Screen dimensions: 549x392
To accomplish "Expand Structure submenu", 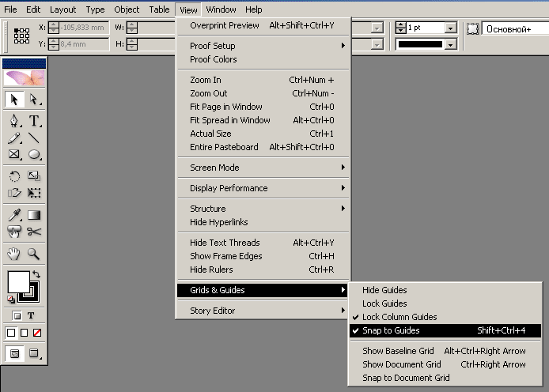I will (x=263, y=209).
